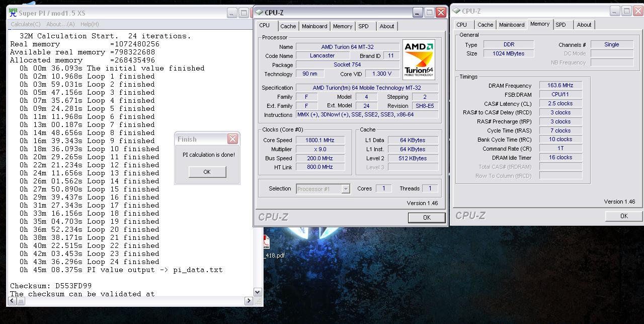This screenshot has width=644, height=324.
Task: Open the Calculate(C) menu
Action: (x=25, y=24)
